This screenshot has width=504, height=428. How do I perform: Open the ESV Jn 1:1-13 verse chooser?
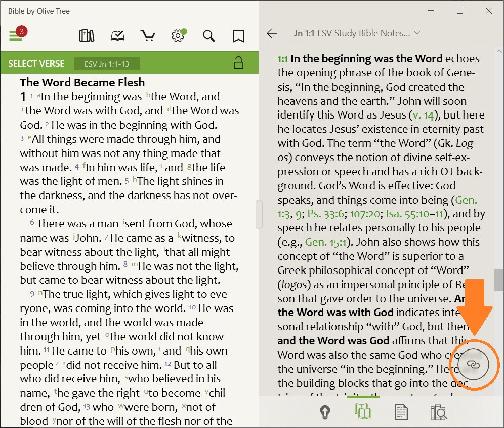[107, 64]
